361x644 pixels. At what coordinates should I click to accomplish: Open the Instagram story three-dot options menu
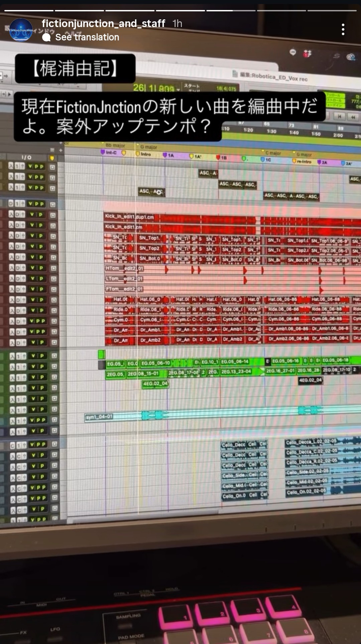coord(343,29)
